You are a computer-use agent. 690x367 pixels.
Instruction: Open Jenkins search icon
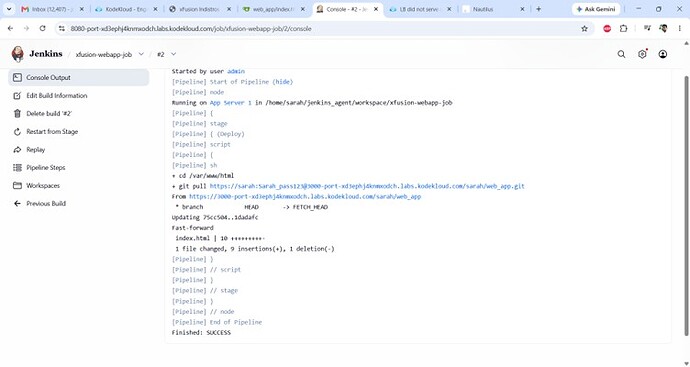tap(621, 54)
